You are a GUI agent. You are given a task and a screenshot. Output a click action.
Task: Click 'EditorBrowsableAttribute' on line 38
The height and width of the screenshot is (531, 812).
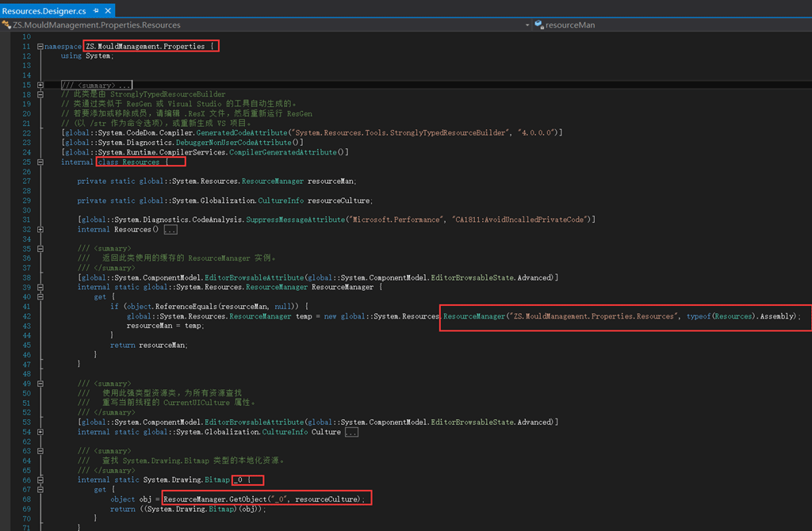[x=254, y=278]
